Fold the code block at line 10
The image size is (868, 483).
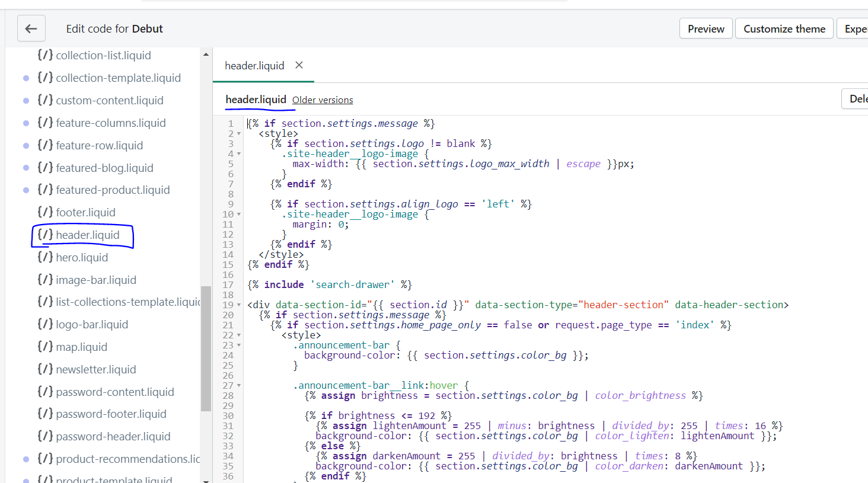point(239,215)
